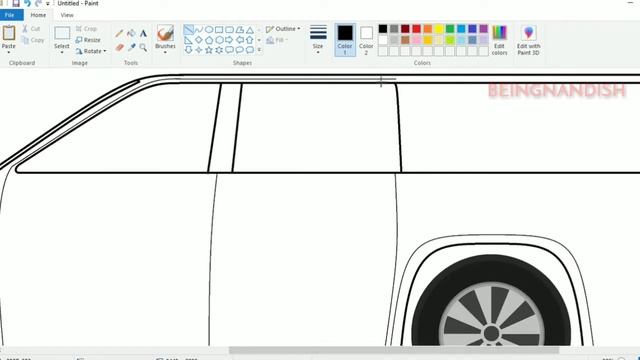Choose the Rectangle shape
The image size is (640, 360).
coord(219,30)
